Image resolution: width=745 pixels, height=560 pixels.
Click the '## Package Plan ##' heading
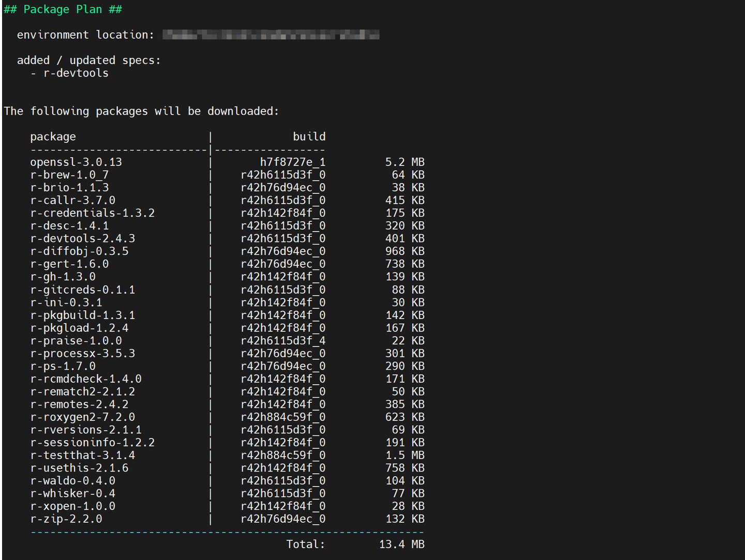[63, 9]
